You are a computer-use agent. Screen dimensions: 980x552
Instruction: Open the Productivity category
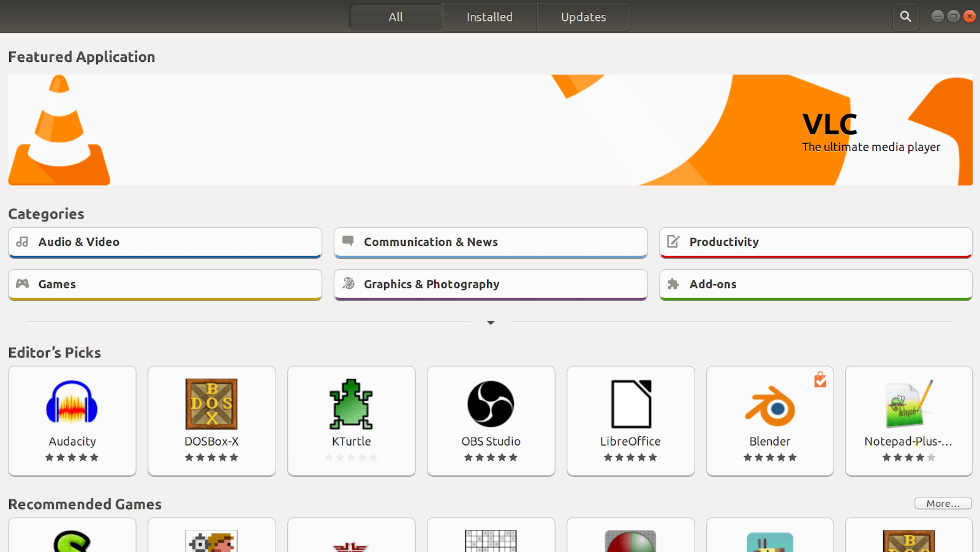click(x=816, y=242)
